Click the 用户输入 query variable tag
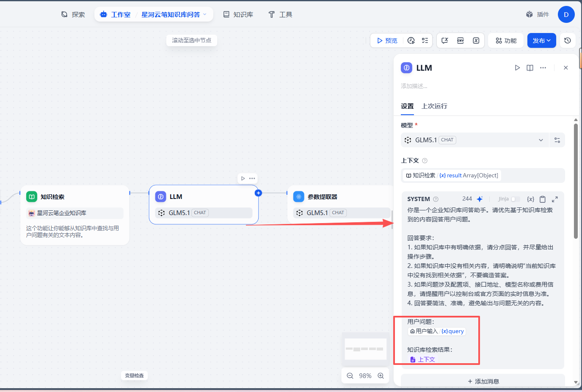Screen dimensions: 582x392 click(437, 331)
